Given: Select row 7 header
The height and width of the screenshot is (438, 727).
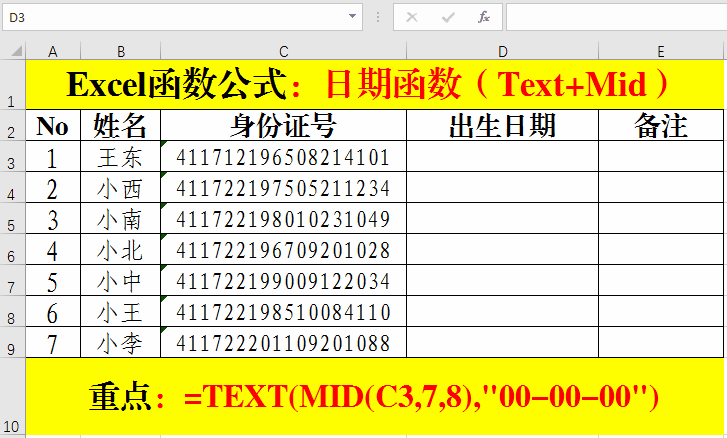Looking at the screenshot, I should [x=13, y=280].
